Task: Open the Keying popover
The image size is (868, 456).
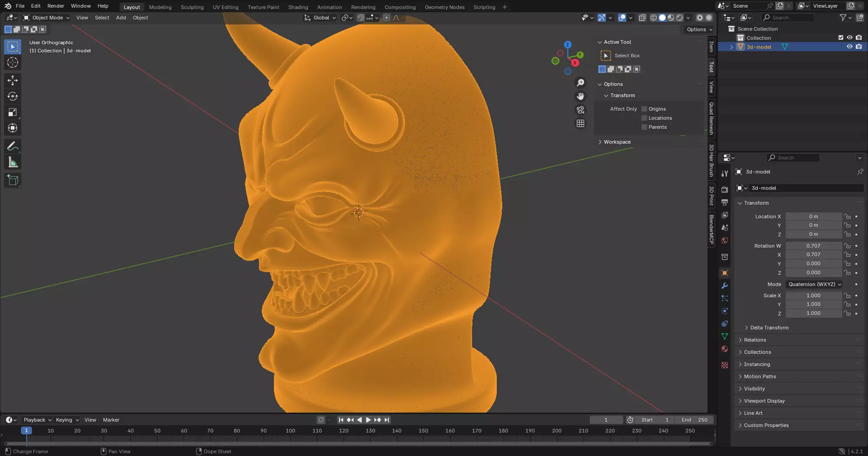Action: coord(67,420)
